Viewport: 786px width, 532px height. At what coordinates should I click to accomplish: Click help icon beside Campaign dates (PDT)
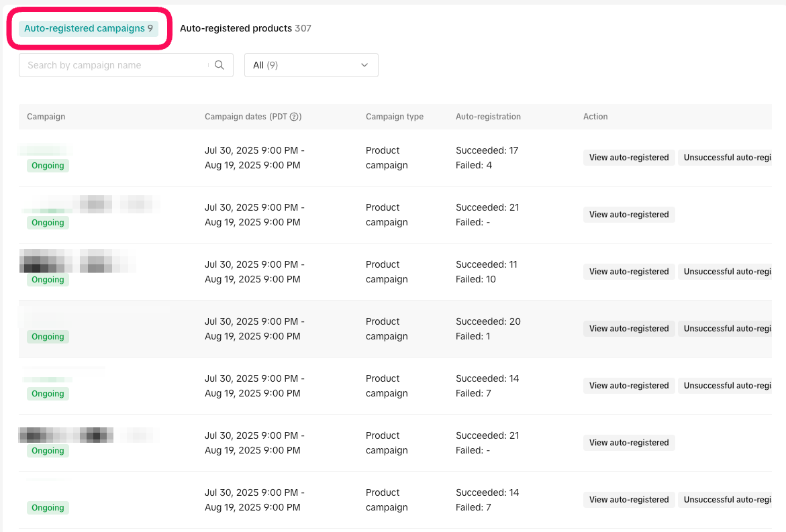(x=294, y=117)
